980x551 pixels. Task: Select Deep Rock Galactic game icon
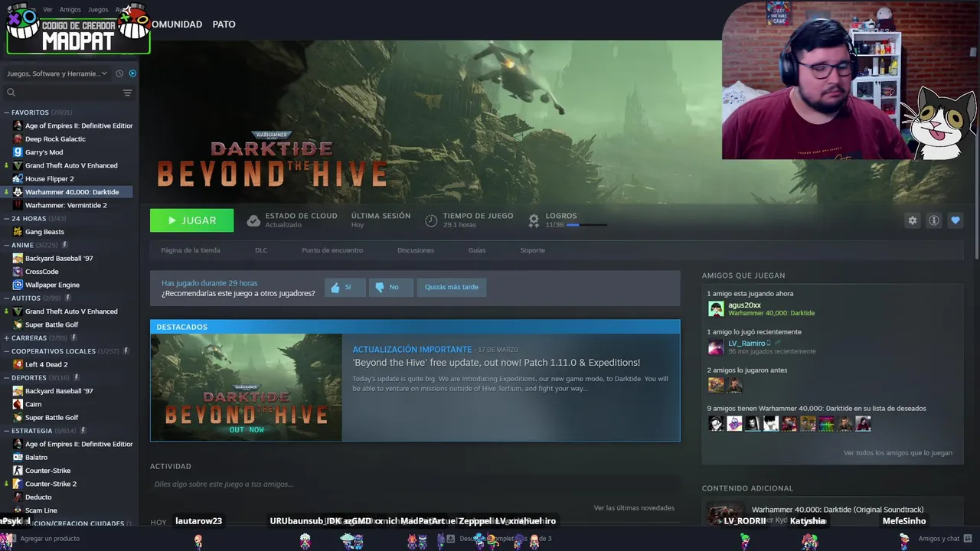coord(18,139)
